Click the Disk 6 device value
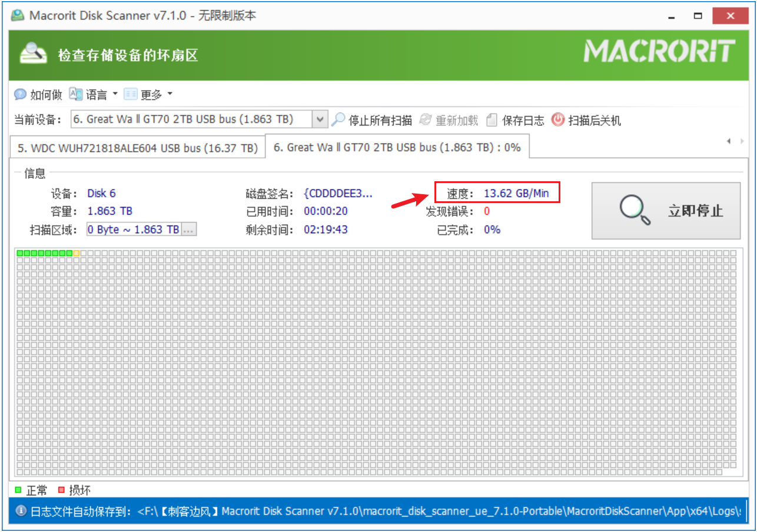The height and width of the screenshot is (532, 757). 102,193
